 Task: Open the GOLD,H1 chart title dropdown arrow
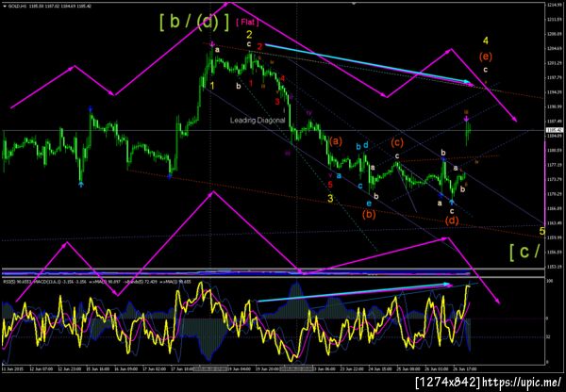tap(4, 7)
